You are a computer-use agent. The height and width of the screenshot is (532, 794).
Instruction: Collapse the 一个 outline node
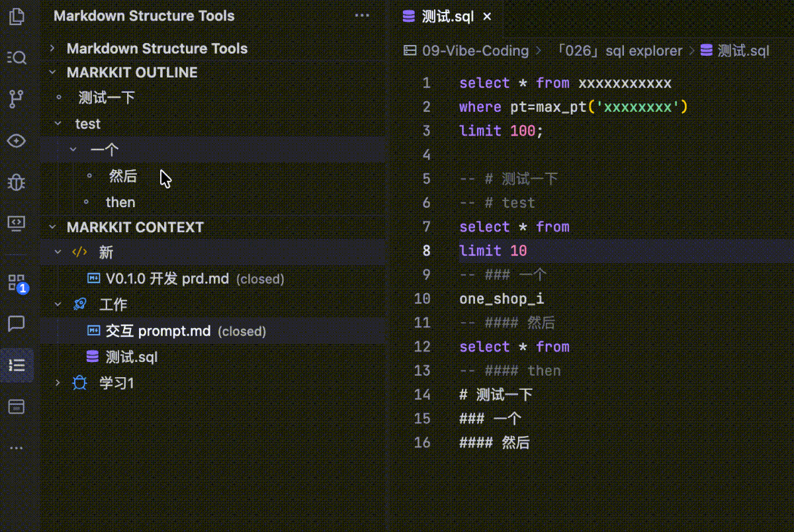point(73,150)
